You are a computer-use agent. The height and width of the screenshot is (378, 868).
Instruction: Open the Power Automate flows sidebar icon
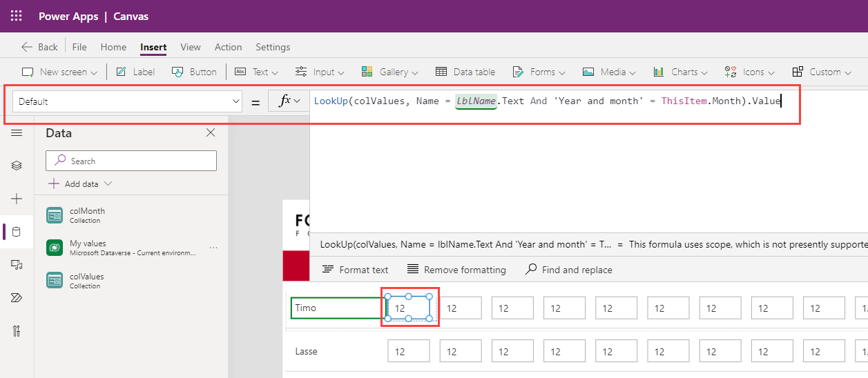pyautogui.click(x=17, y=298)
